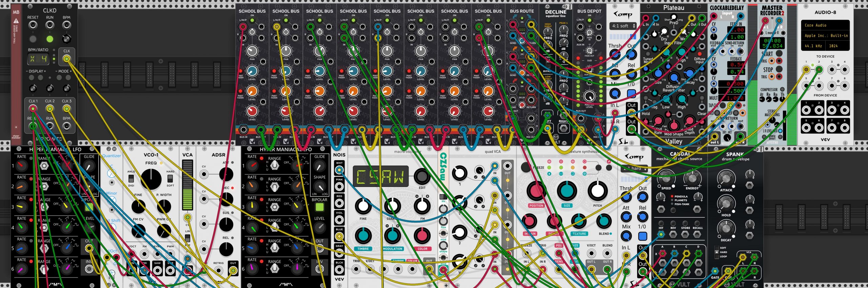
Task: Open Core Audio driver selector on Audio-8
Action: 825,25
